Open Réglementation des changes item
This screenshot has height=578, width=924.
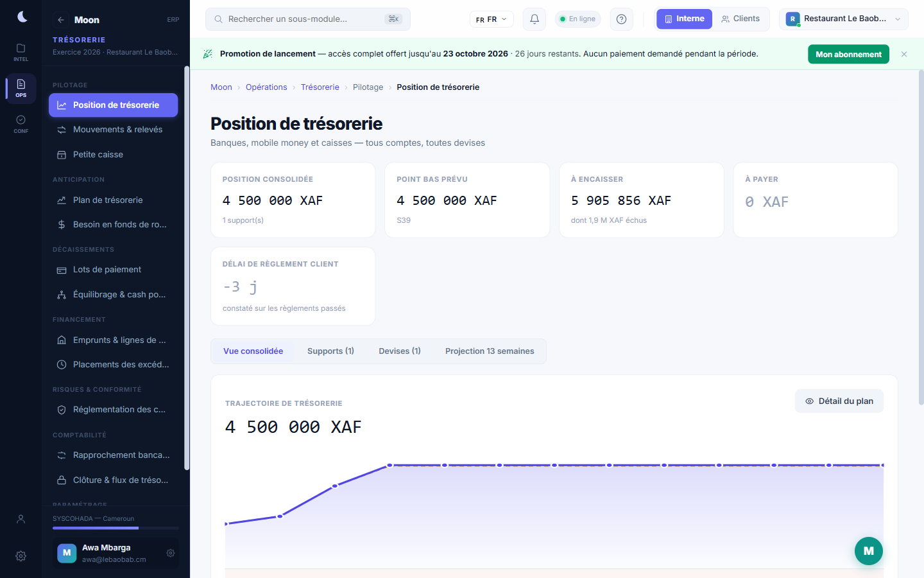113,410
